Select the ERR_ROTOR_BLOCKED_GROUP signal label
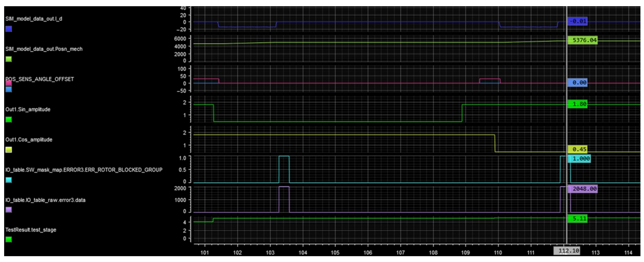This screenshot has height=262, width=644. pyautogui.click(x=84, y=170)
